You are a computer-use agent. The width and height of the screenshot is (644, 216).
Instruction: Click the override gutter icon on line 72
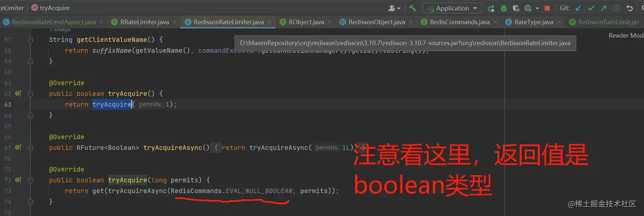[x=18, y=180]
